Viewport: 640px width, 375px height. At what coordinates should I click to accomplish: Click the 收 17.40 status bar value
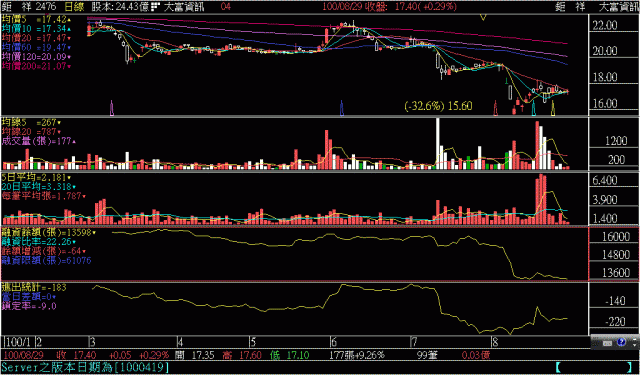tap(77, 355)
